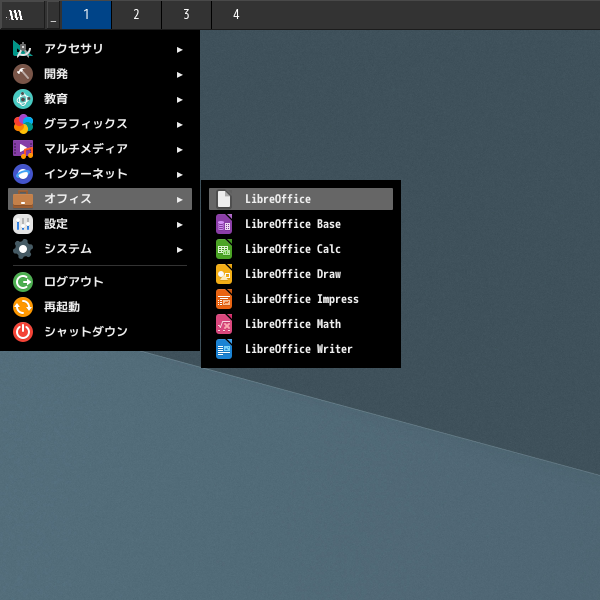Click the LibreOffice Calc spreadsheet icon
Image resolution: width=600 pixels, height=600 pixels.
point(224,249)
